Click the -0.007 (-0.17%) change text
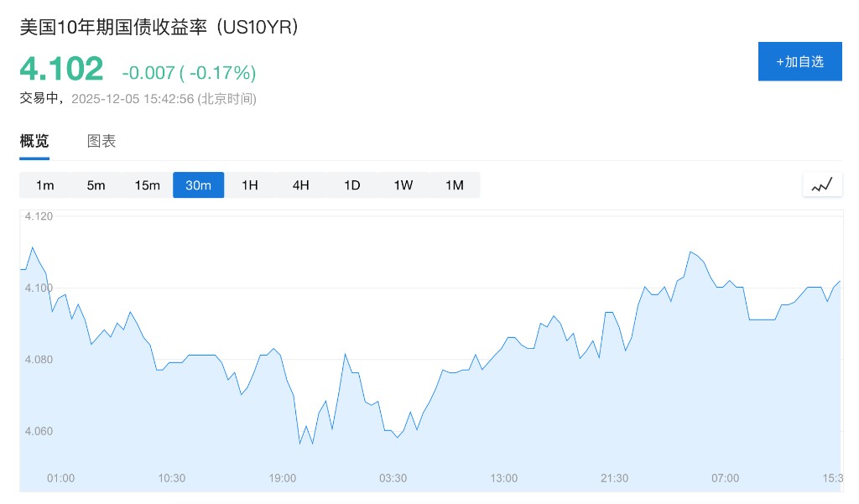859x504 pixels. click(189, 72)
